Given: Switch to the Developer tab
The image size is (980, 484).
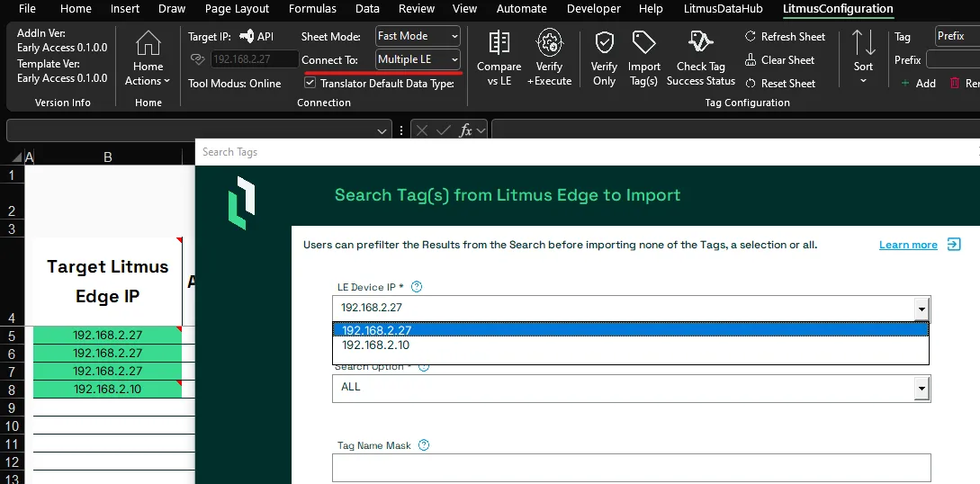Looking at the screenshot, I should click(594, 9).
